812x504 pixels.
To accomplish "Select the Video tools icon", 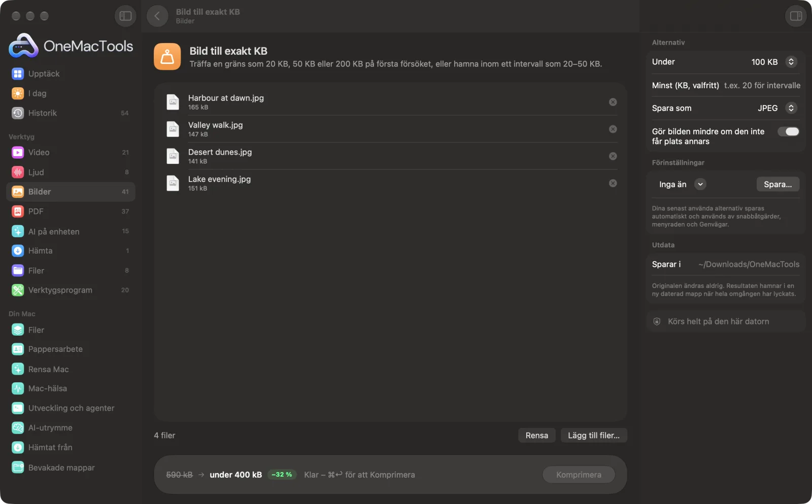I will [x=18, y=153].
